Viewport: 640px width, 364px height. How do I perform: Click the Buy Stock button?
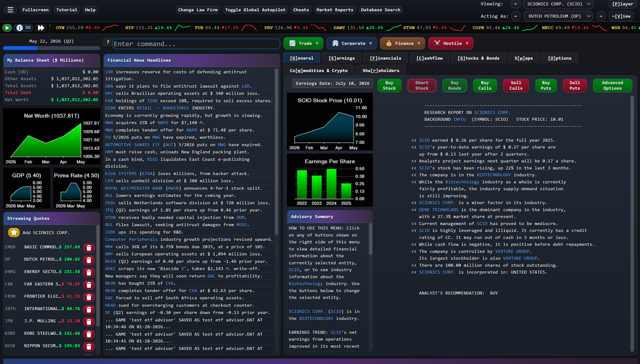[389, 86]
